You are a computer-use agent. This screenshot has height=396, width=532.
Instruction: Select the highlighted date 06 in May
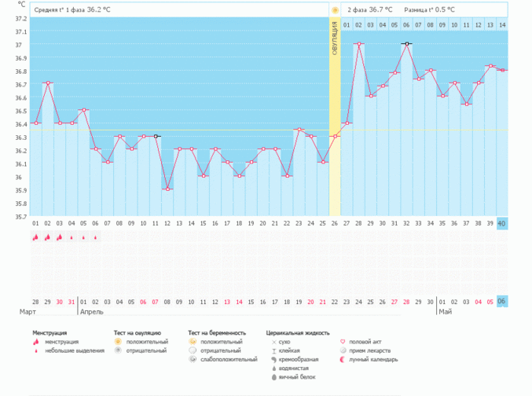coord(502,302)
